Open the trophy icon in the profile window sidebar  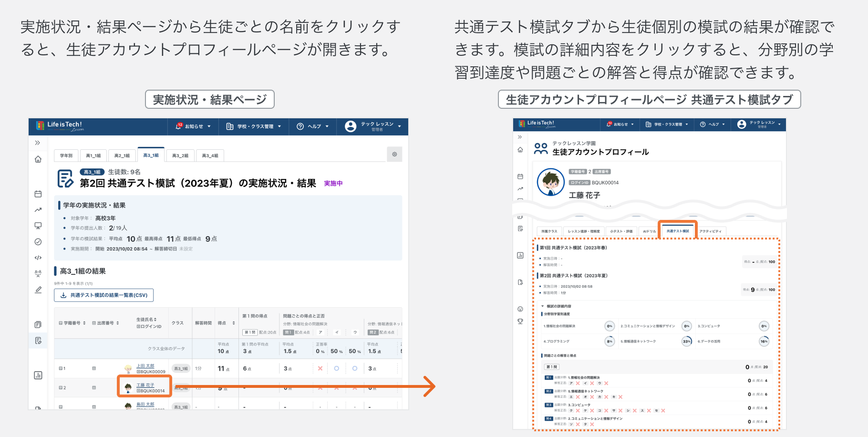(x=520, y=322)
